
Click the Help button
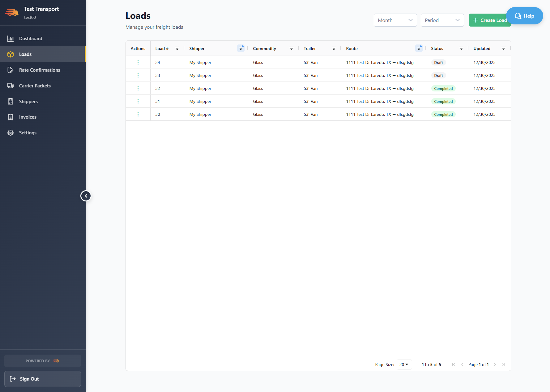(x=525, y=16)
